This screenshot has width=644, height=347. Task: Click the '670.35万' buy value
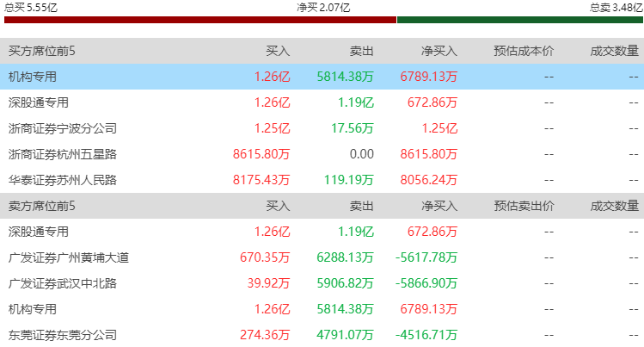(265, 257)
